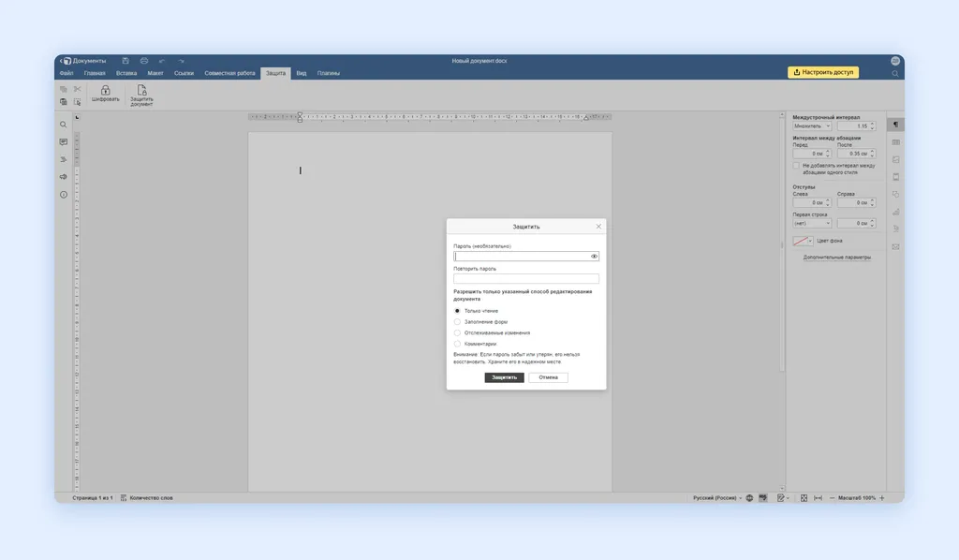Screen dimensions: 959x560
Task: Open text art settings icon
Action: (x=895, y=228)
